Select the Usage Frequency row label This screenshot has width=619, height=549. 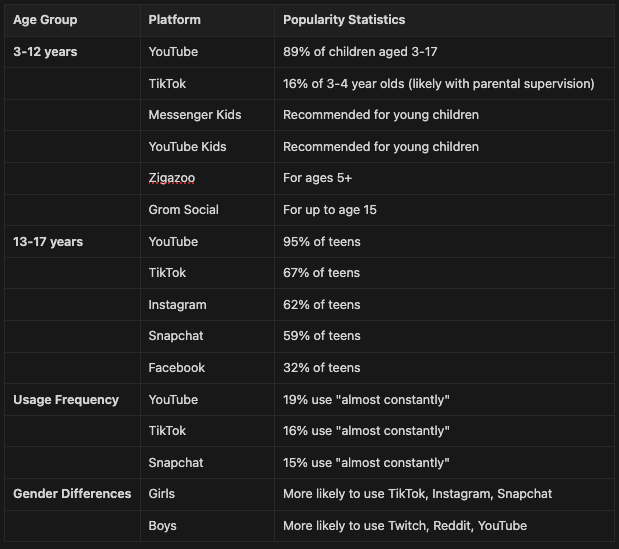click(x=66, y=399)
